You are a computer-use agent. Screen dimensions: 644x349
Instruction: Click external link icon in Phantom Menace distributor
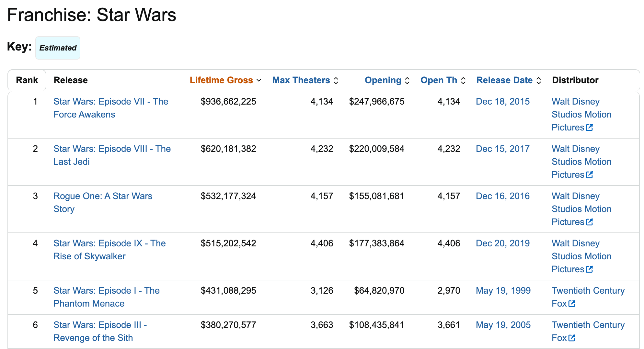(x=572, y=304)
